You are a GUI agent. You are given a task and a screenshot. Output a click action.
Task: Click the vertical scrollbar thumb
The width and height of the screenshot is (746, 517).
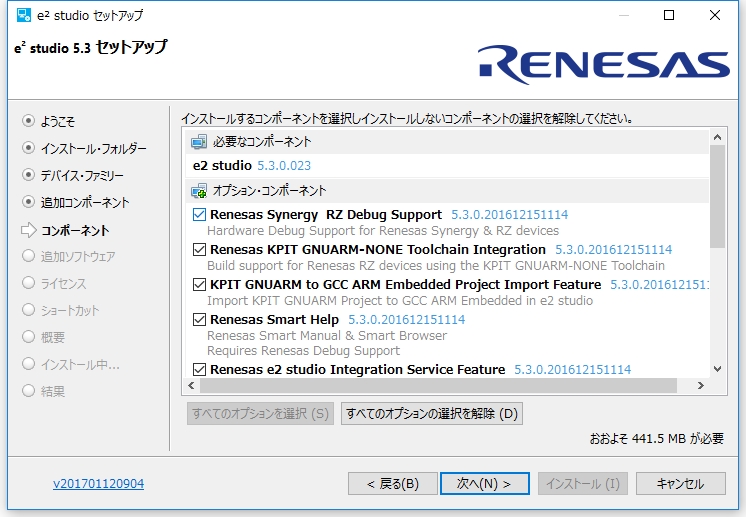[717, 197]
